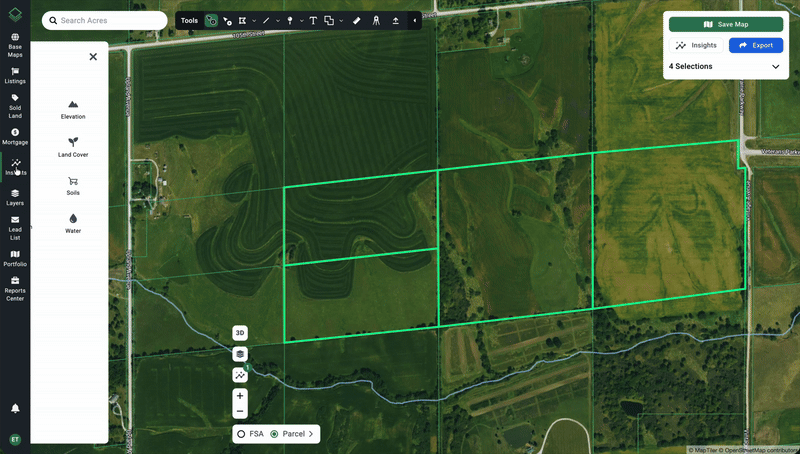
Task: Open the map layers stack button
Action: [x=240, y=354]
